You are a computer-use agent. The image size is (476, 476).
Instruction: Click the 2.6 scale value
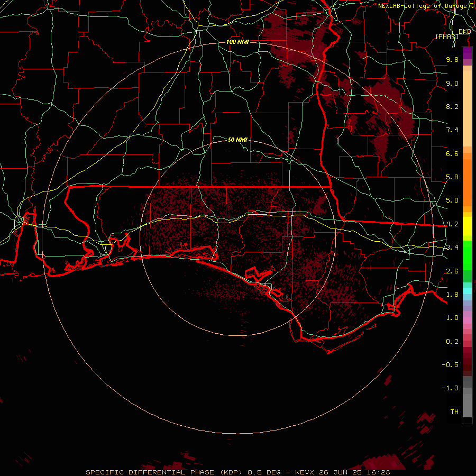[x=452, y=271]
